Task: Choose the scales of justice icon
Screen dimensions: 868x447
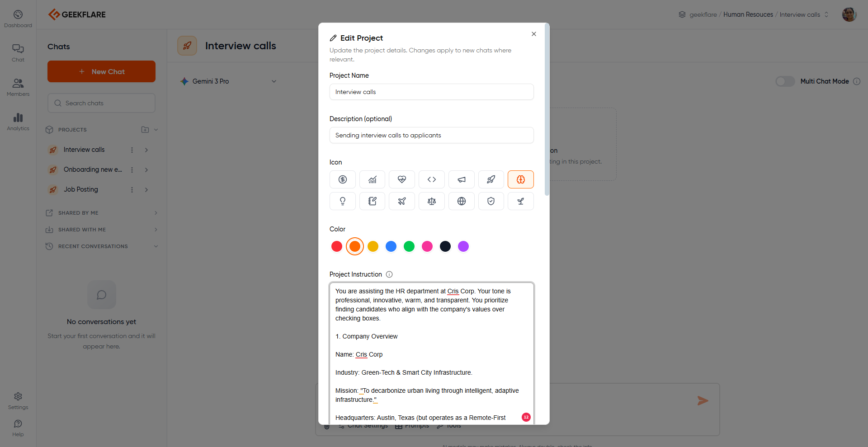Action: point(432,201)
